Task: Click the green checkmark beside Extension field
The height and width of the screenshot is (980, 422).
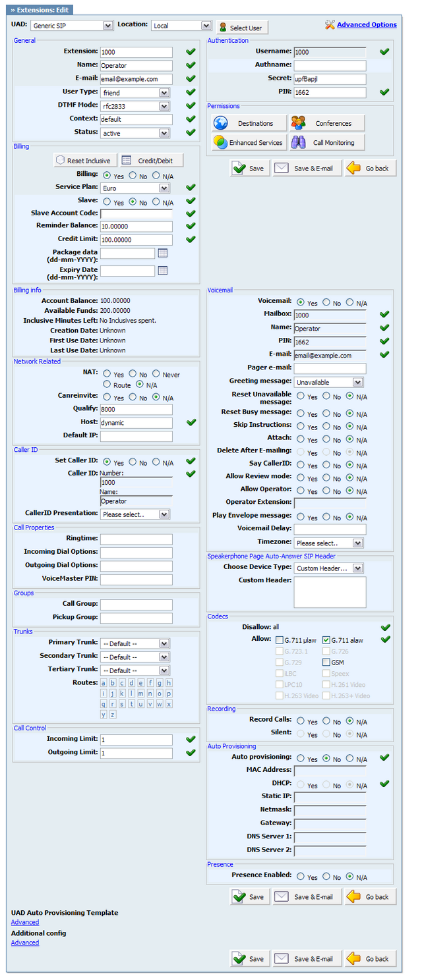Action: pyautogui.click(x=191, y=51)
